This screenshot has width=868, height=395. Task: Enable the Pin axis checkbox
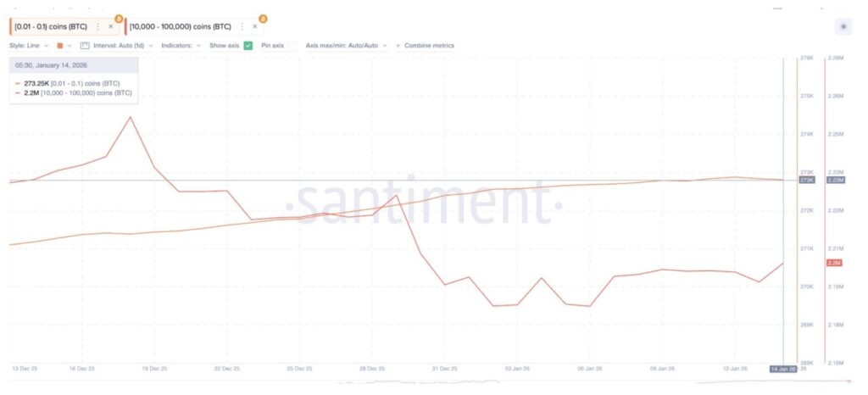click(292, 45)
